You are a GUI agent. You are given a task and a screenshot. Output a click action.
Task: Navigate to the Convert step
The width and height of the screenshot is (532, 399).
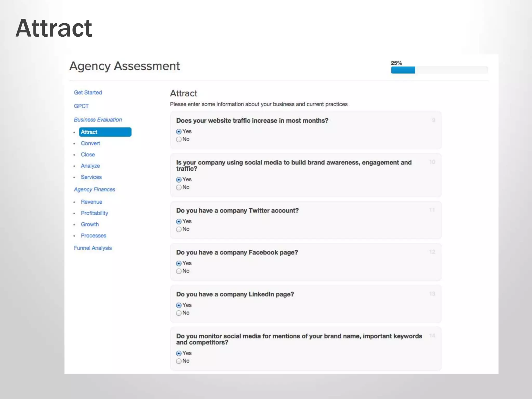tap(90, 143)
